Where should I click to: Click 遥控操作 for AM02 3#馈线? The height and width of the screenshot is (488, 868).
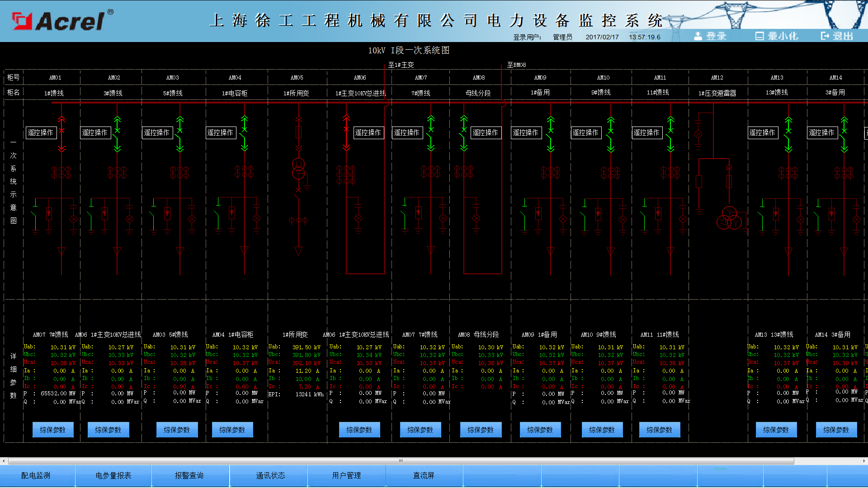[x=95, y=132]
